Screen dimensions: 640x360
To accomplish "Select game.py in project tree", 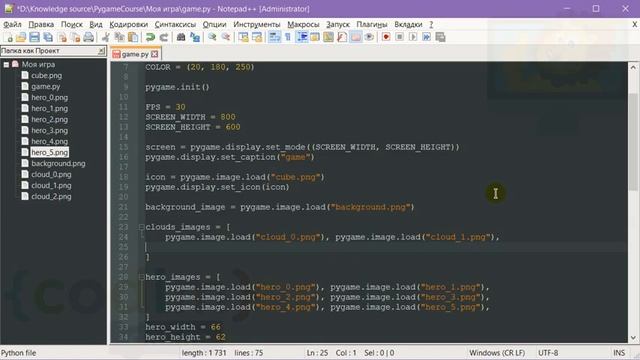I will click(46, 87).
